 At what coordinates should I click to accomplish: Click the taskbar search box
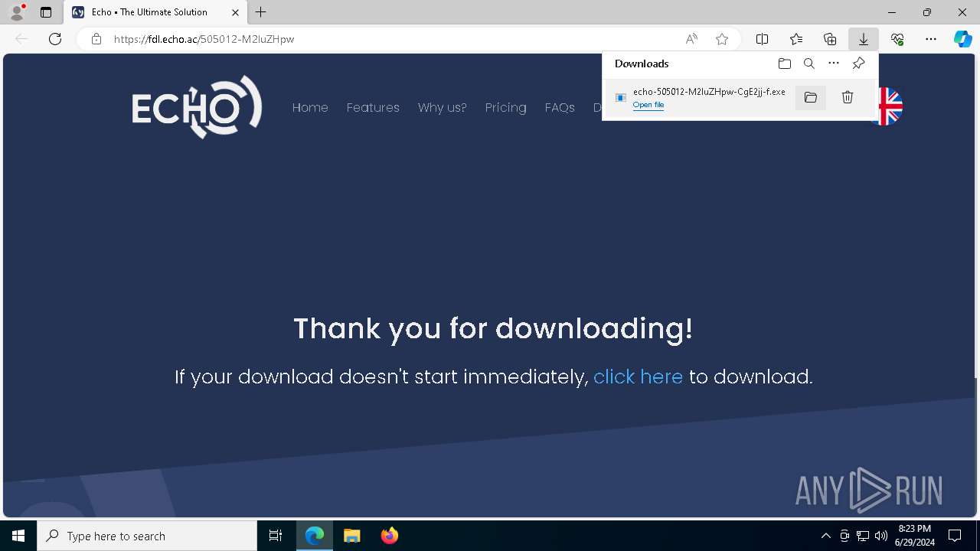pos(147,536)
